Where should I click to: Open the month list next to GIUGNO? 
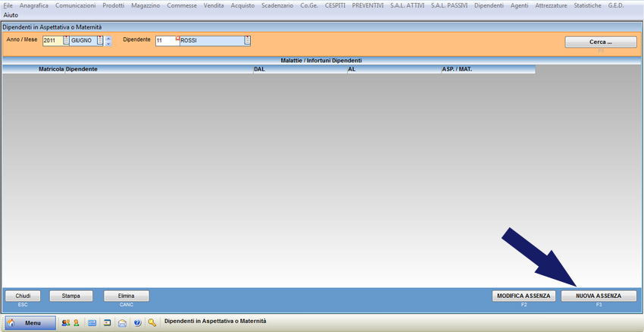coord(100,41)
